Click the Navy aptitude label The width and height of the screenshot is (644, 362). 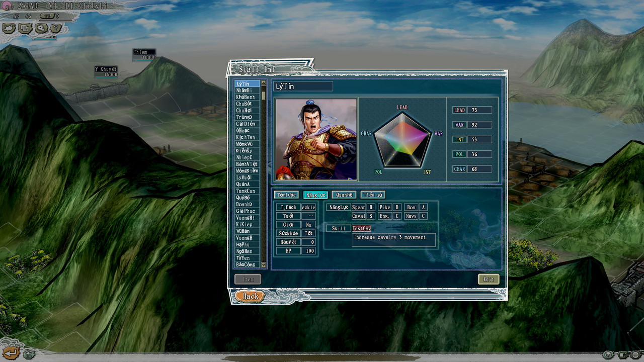tap(411, 216)
